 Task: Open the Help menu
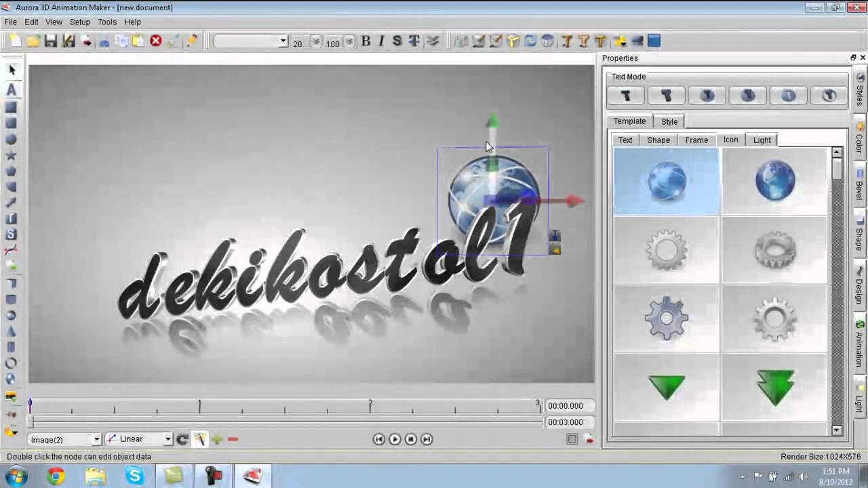coord(133,22)
